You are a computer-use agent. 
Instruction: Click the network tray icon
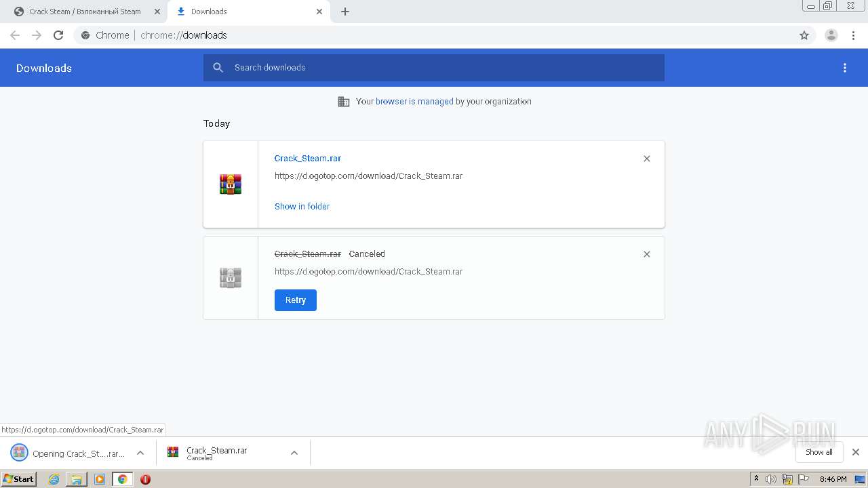787,479
